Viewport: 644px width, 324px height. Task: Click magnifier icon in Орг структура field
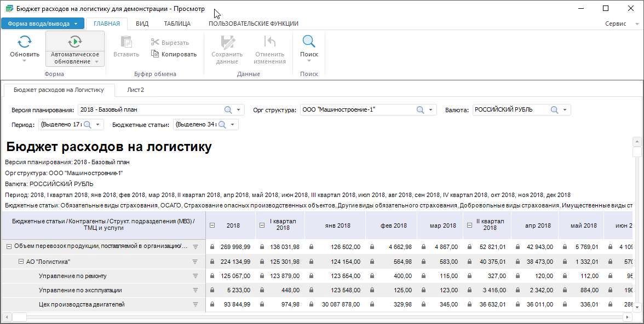point(421,110)
